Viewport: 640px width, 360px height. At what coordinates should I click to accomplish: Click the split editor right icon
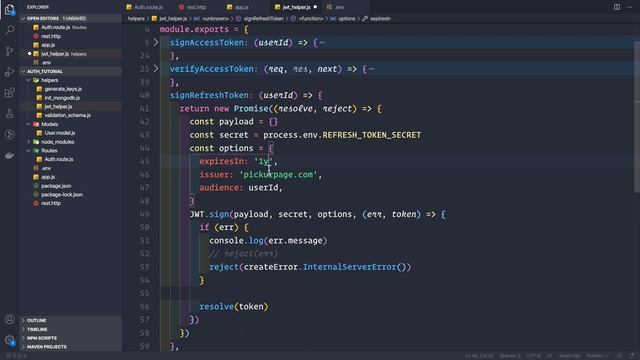tap(617, 7)
